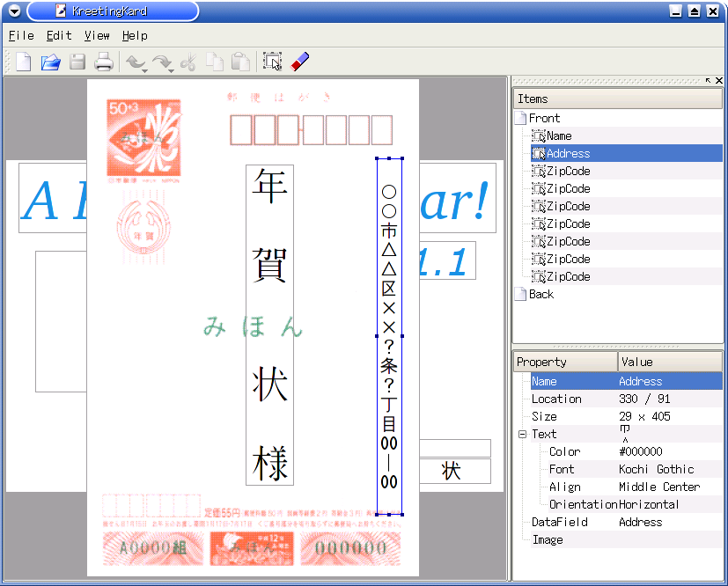Click the Property column header
The height and width of the screenshot is (586, 728).
[565, 362]
